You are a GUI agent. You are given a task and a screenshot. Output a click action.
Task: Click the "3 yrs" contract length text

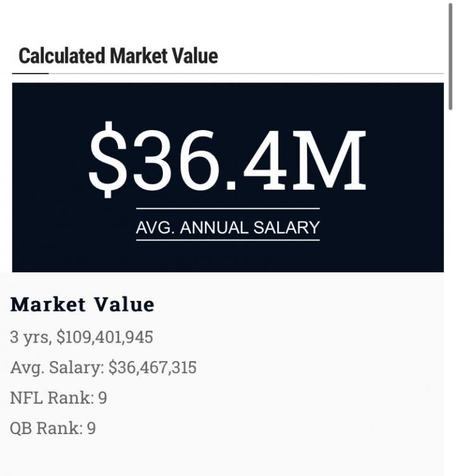pyautogui.click(x=29, y=337)
